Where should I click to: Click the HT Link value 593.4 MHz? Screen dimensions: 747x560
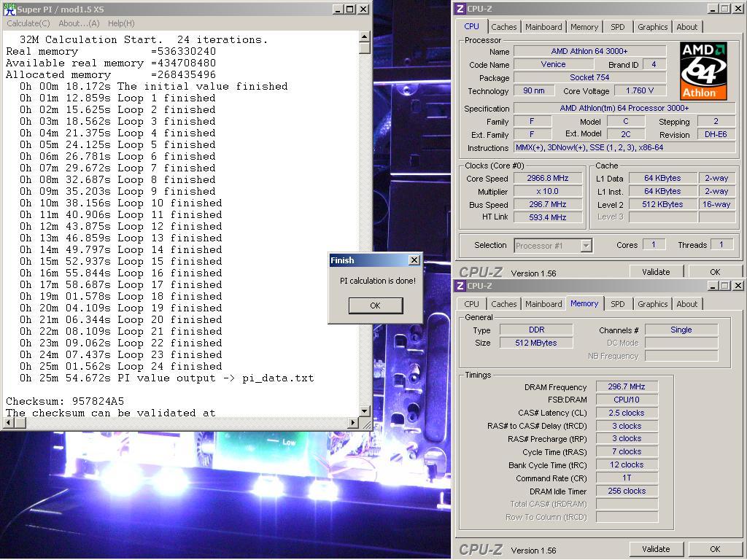[x=547, y=217]
